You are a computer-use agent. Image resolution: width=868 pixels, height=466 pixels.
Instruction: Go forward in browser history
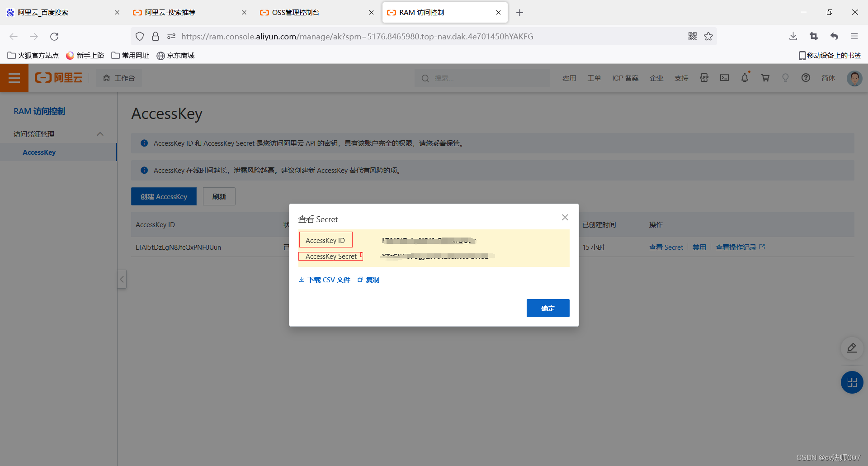[34, 37]
